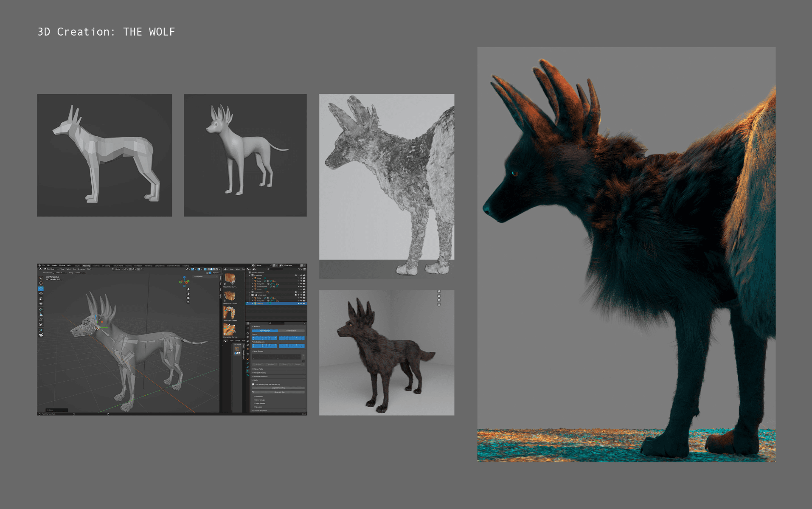This screenshot has height=509, width=812.
Task: Switch to wireframe viewport shading icon
Action: tap(208, 269)
